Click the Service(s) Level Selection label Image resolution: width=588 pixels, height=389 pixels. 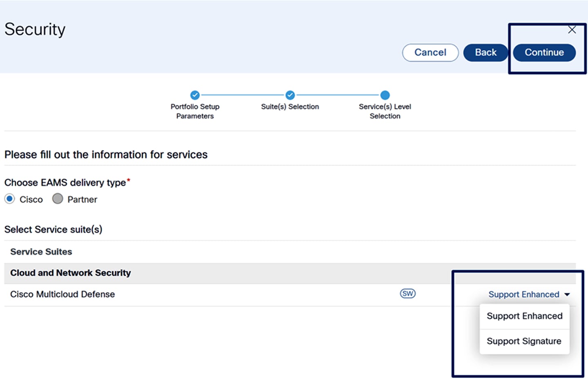385,111
